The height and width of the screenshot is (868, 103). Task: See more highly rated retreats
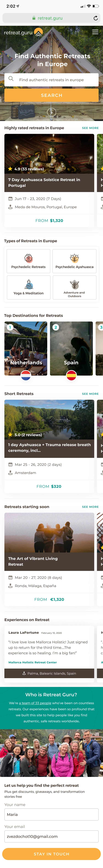click(x=90, y=128)
